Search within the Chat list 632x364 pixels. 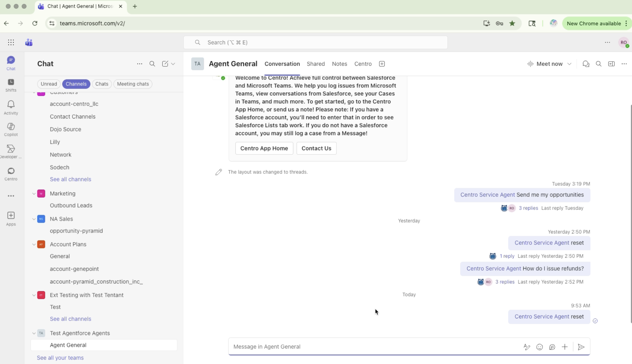[152, 64]
